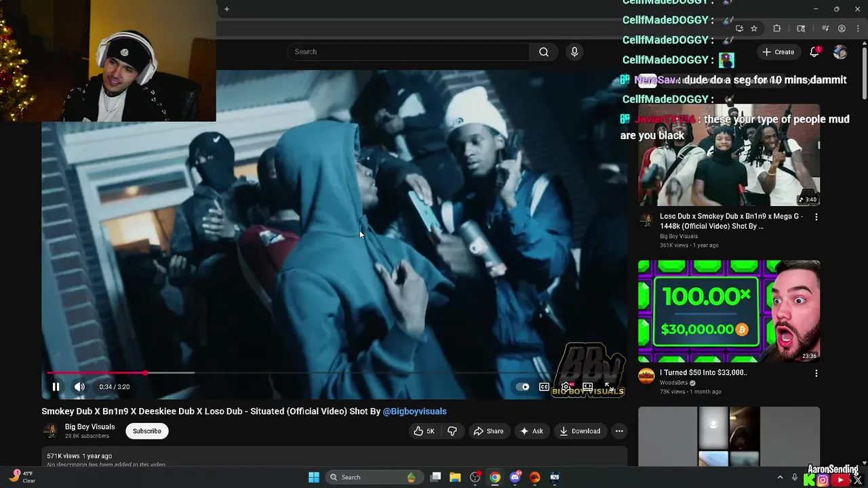
Task: Toggle the autoplay switch in the player
Action: [x=523, y=387]
